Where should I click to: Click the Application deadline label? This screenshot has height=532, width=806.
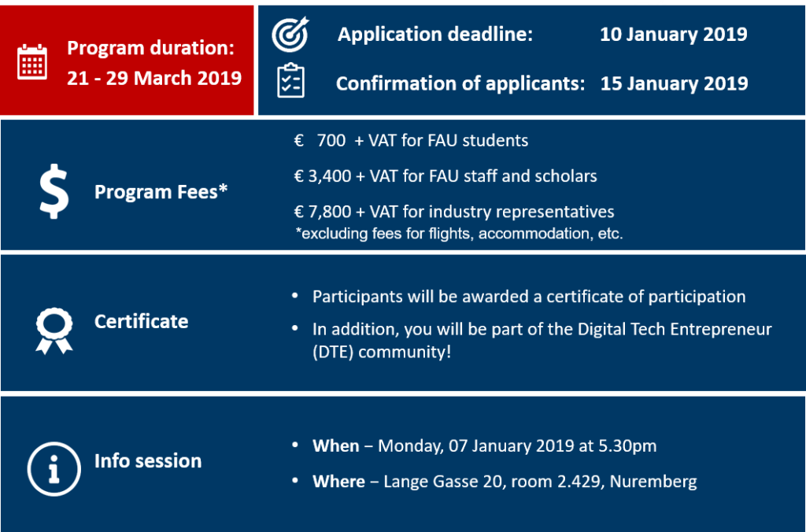435,35
